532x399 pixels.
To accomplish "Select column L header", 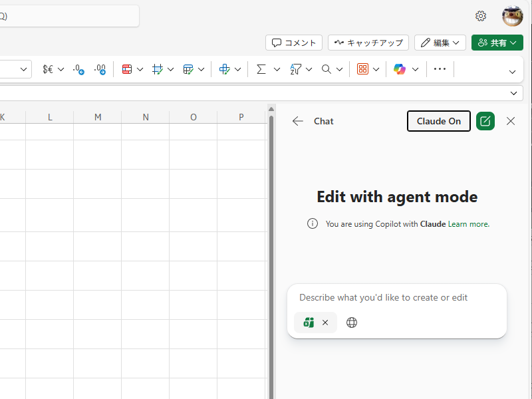I will point(50,118).
